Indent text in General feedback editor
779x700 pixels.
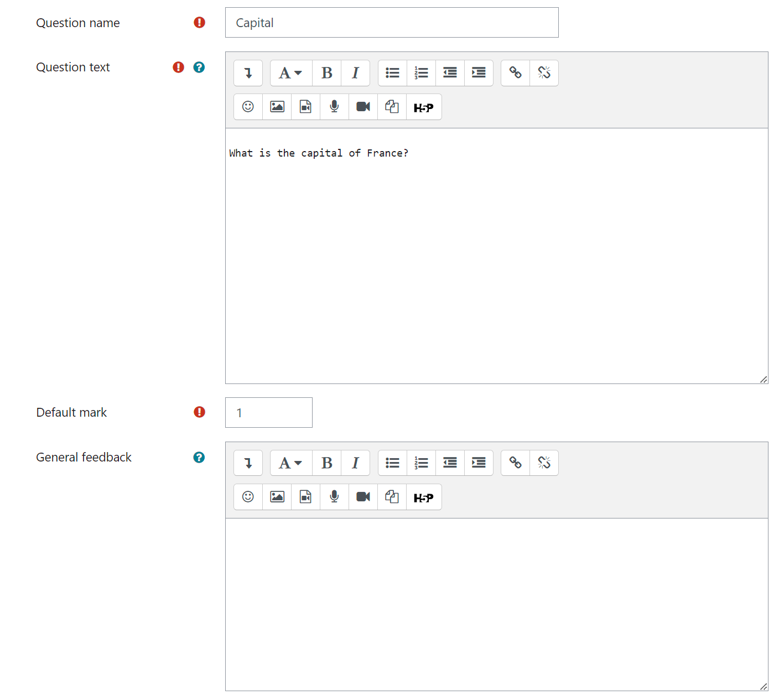pyautogui.click(x=479, y=463)
